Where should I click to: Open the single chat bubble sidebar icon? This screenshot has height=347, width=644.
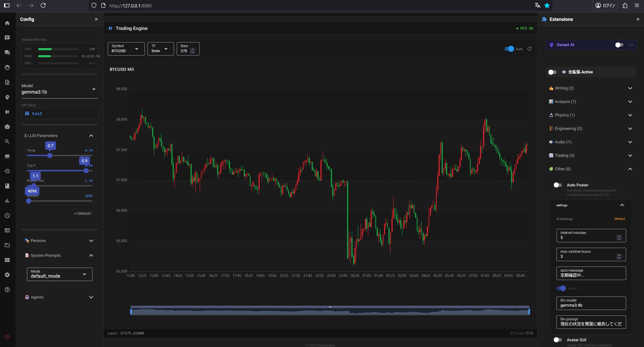coord(7,38)
